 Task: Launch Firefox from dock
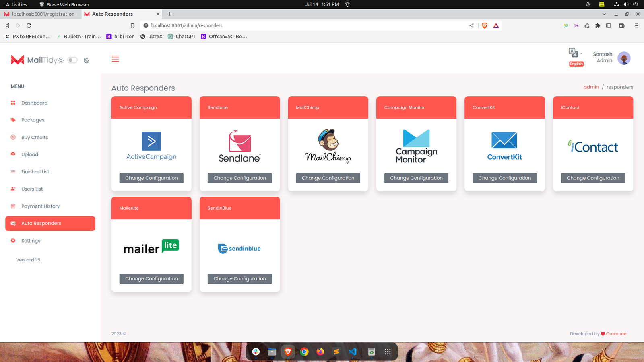(x=320, y=352)
